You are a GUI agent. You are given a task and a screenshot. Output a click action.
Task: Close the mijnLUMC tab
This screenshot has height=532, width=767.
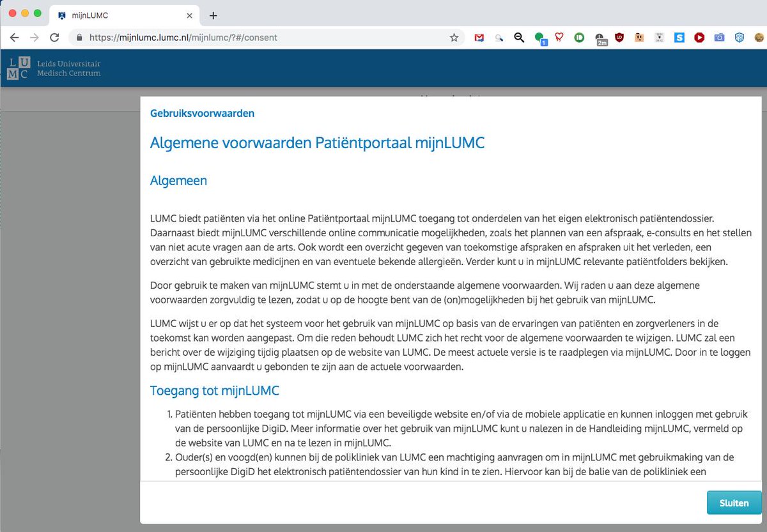190,15
